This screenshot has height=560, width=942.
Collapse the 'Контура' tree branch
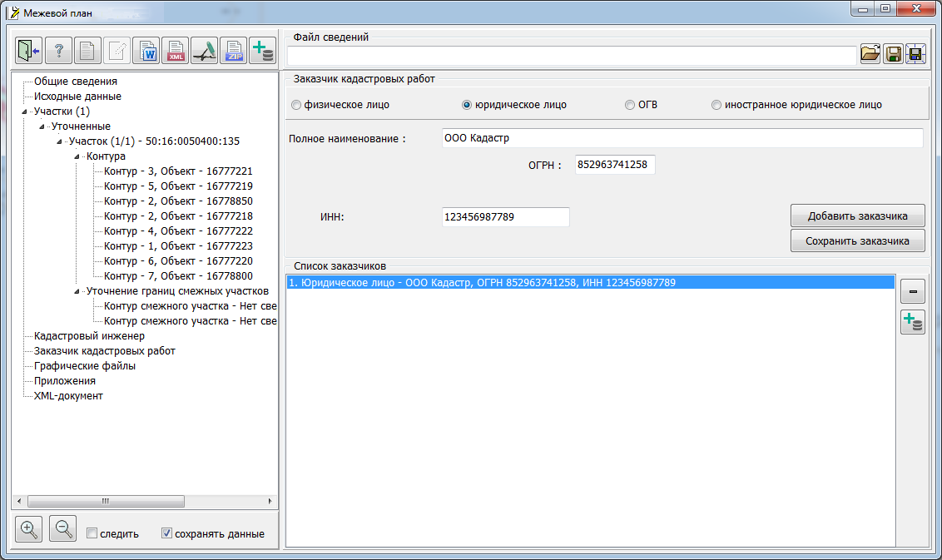(77, 156)
